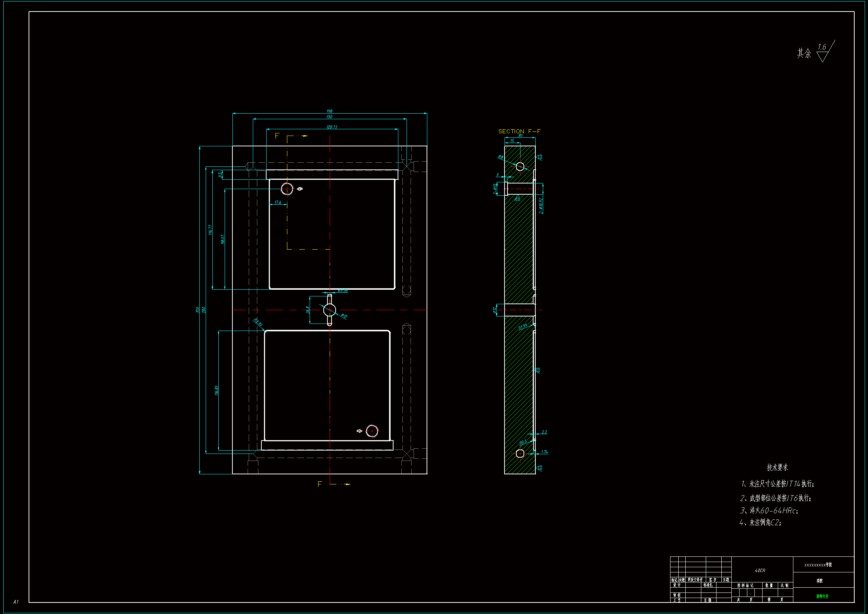
Task: Click the 190 overall width dimension
Action: coord(329,111)
